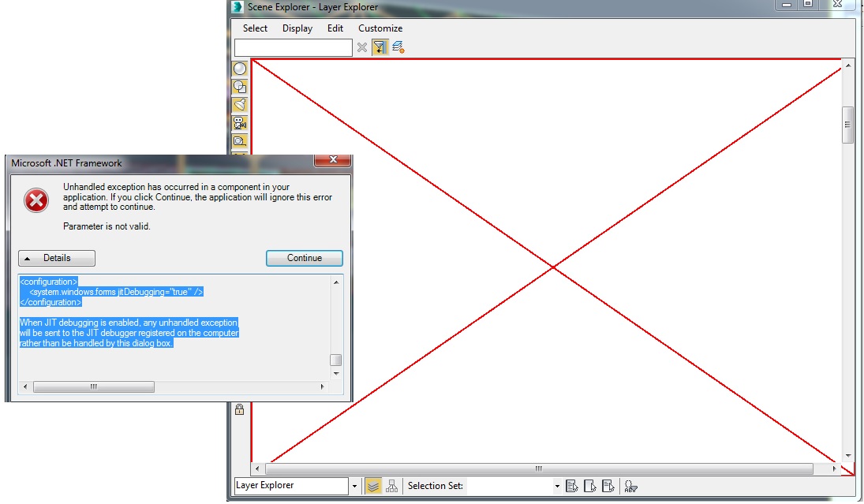This screenshot has height=504, width=864.
Task: Toggle cameras display using the camera icon
Action: 240,122
